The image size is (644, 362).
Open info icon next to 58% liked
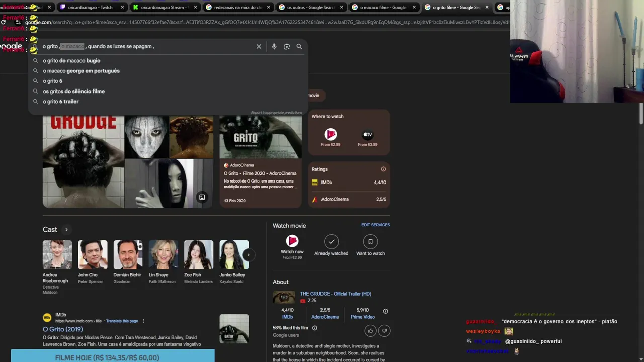(315, 328)
